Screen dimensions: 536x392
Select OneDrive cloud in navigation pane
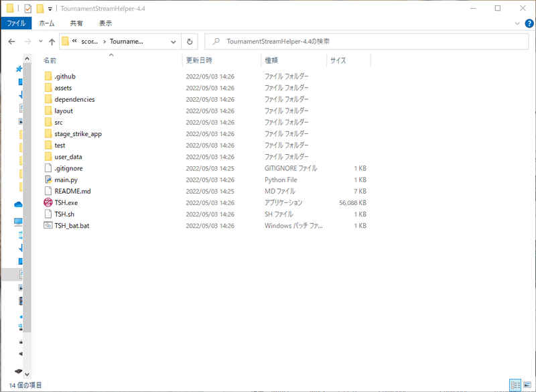tap(18, 204)
